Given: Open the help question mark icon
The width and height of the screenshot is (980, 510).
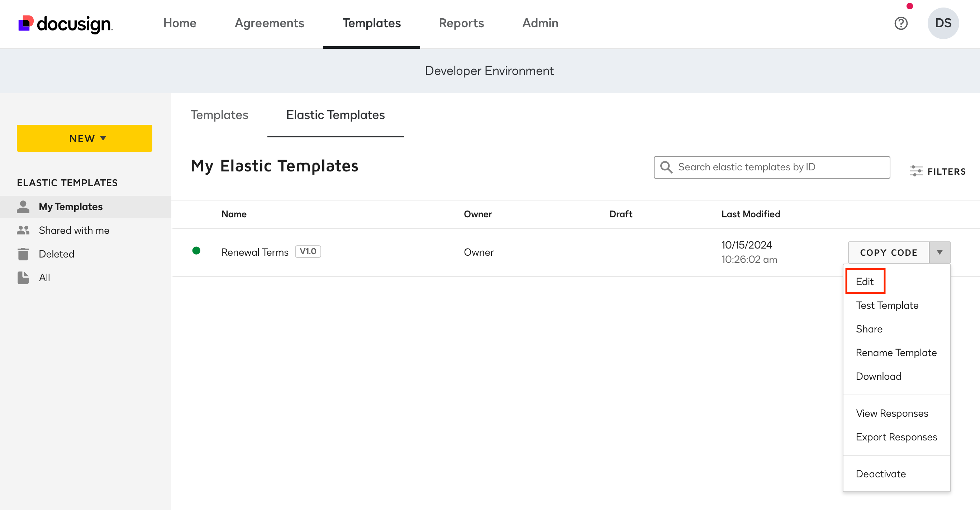Looking at the screenshot, I should (900, 24).
